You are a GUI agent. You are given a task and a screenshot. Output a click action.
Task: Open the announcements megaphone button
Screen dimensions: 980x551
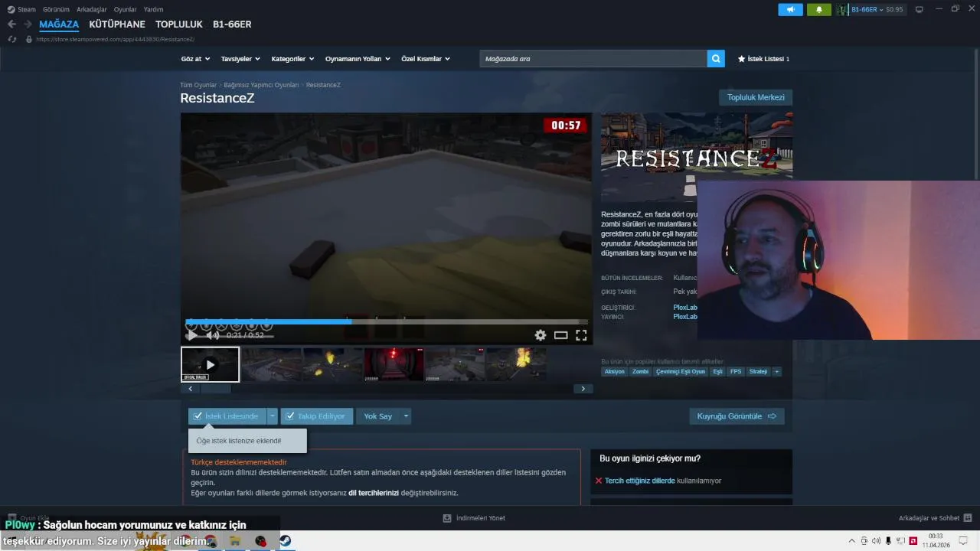point(790,9)
